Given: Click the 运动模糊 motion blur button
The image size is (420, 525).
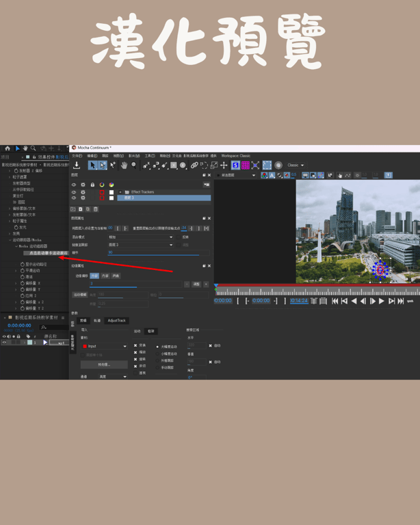Looking at the screenshot, I should tap(80, 295).
